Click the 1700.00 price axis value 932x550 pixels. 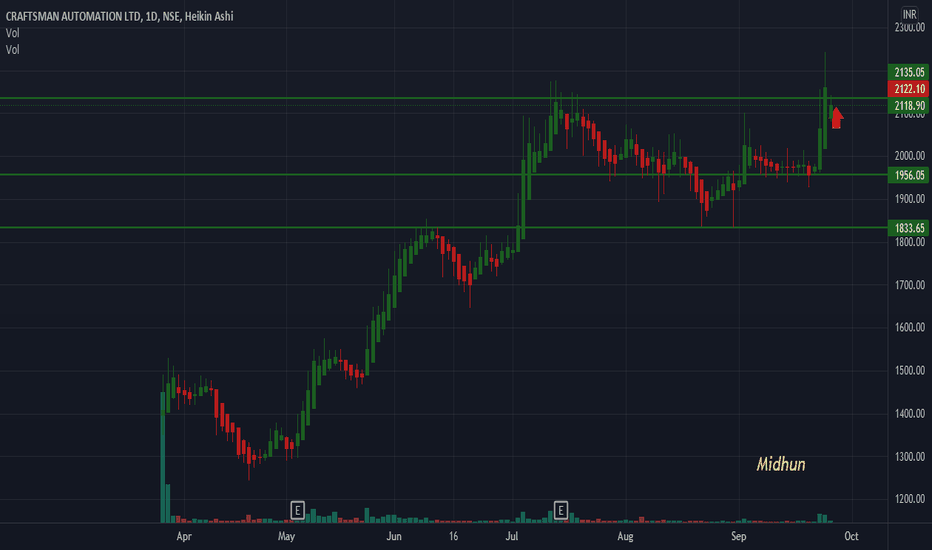[x=909, y=285]
